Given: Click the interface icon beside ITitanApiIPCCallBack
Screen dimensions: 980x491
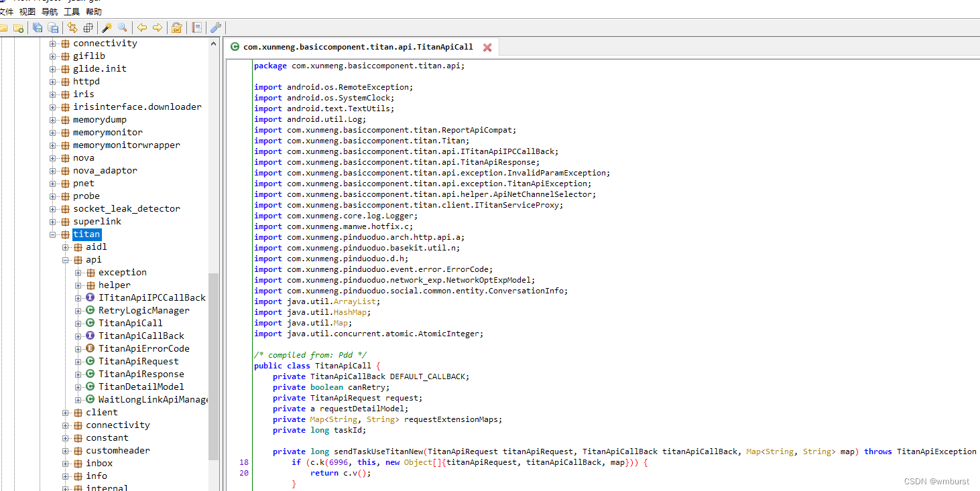Looking at the screenshot, I should [90, 297].
